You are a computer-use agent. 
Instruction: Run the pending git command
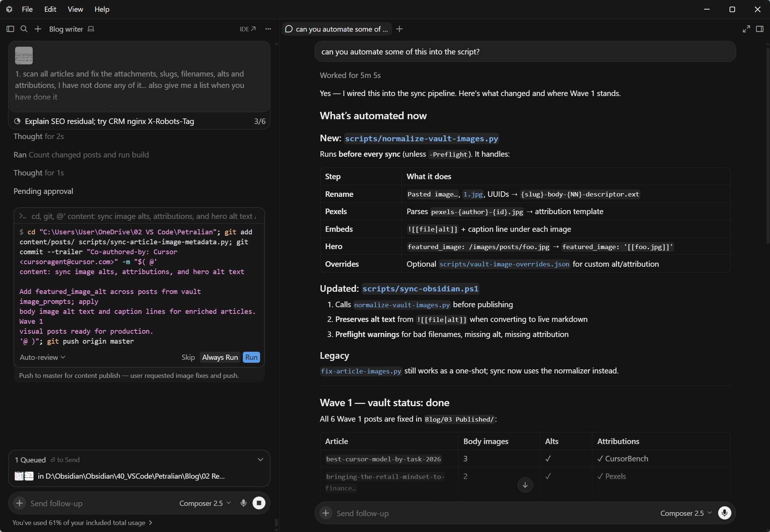251,357
